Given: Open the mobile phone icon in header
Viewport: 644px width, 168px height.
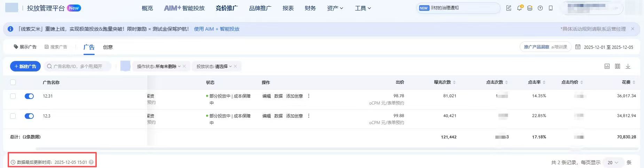Looking at the screenshot, I should (550, 8).
